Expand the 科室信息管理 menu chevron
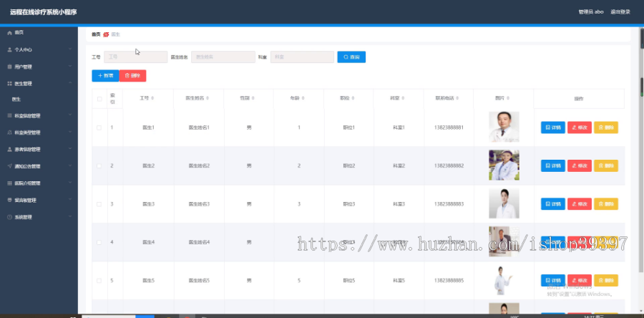This screenshot has width=644, height=318. click(70, 115)
